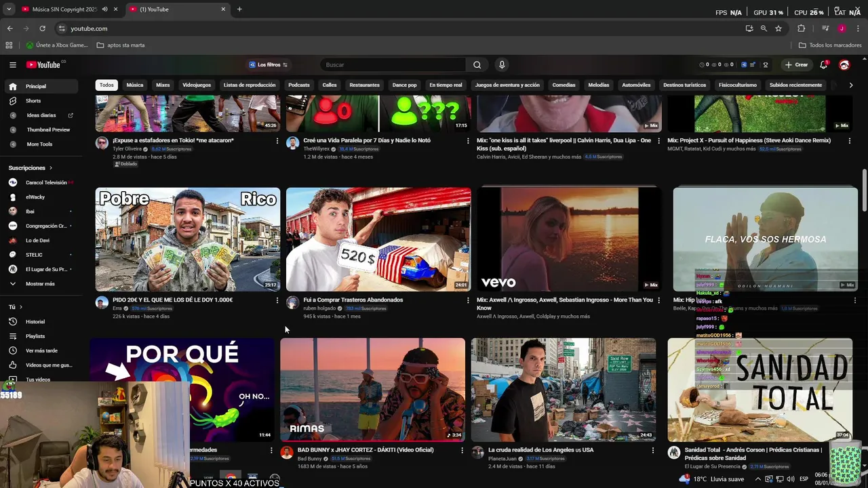The height and width of the screenshot is (488, 868).
Task: Reload the page with browser refresh
Action: point(42,28)
